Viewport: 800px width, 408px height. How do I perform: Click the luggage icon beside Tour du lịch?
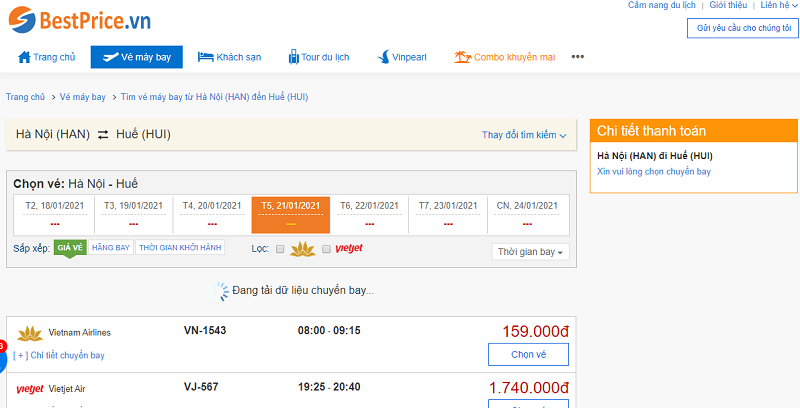coord(293,57)
